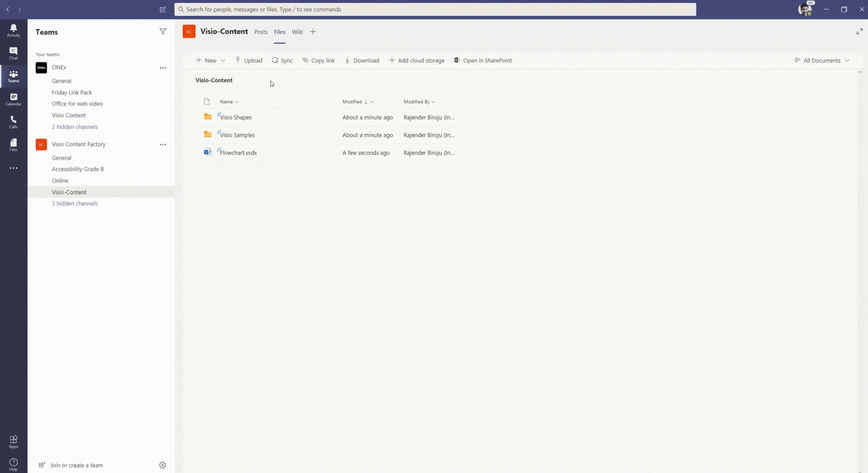
Task: Click the ONEx team avatar
Action: 41,67
